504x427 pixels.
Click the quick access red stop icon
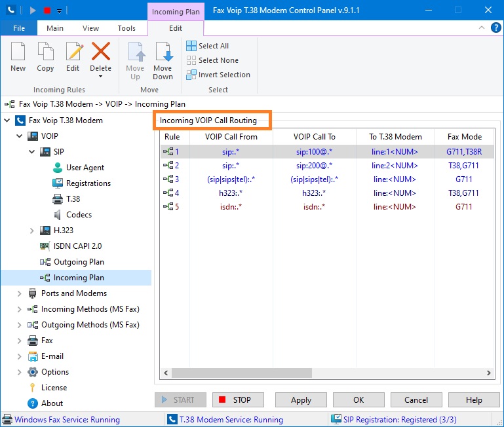pos(47,10)
